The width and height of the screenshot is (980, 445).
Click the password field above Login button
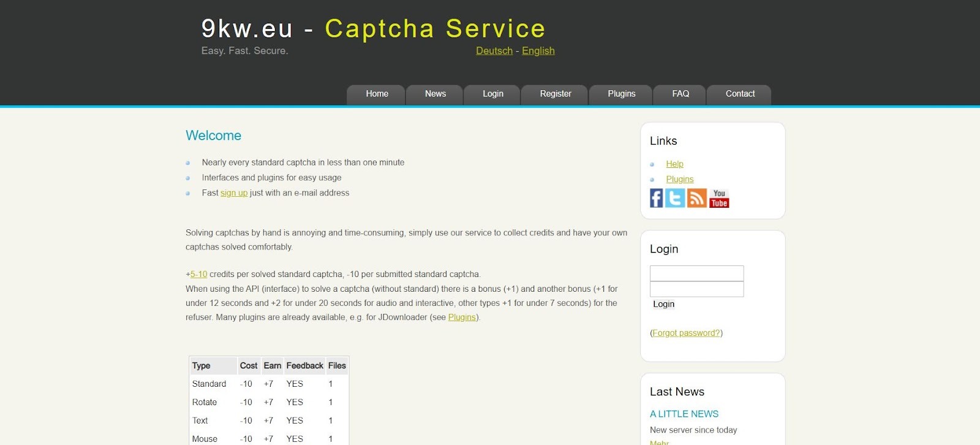tap(696, 289)
